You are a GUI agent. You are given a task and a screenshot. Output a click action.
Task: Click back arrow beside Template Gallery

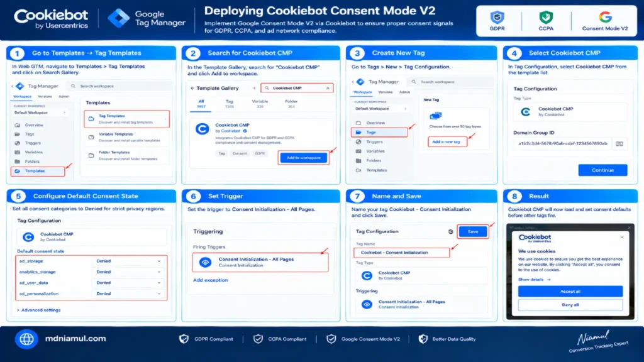tap(192, 88)
